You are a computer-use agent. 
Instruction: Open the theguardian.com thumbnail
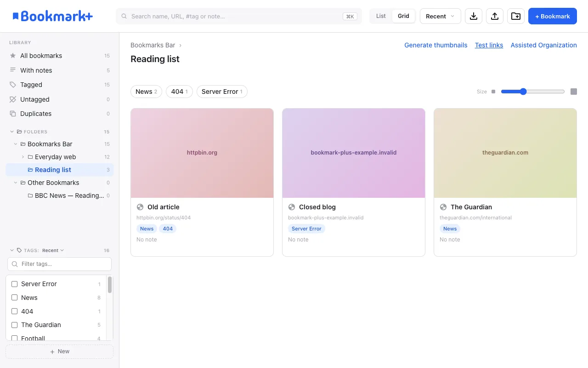505,153
